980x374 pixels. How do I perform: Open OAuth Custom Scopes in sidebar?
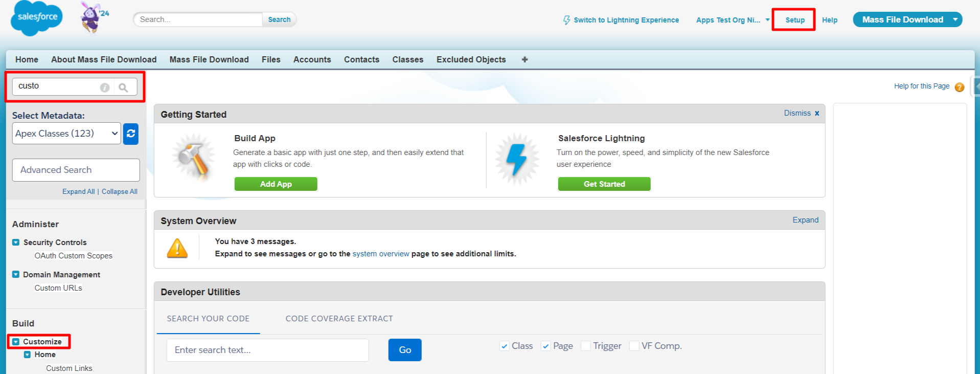click(74, 256)
